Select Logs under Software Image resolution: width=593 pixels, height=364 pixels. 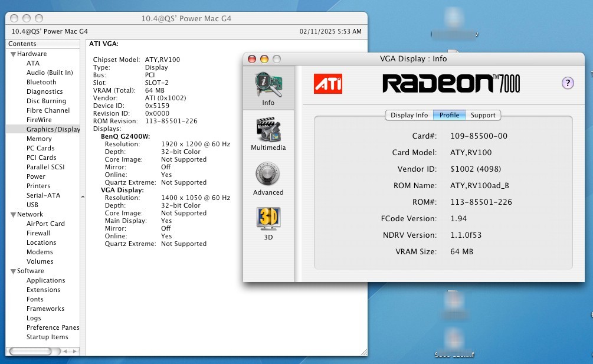click(34, 318)
